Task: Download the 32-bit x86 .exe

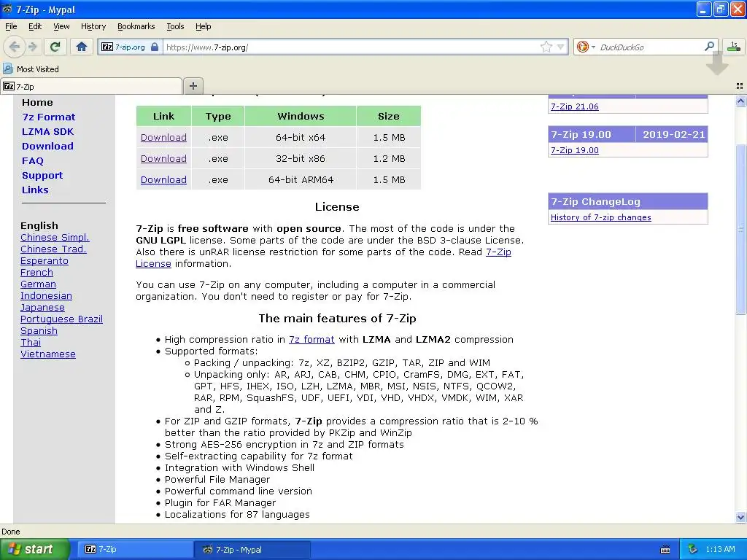Action: (163, 158)
